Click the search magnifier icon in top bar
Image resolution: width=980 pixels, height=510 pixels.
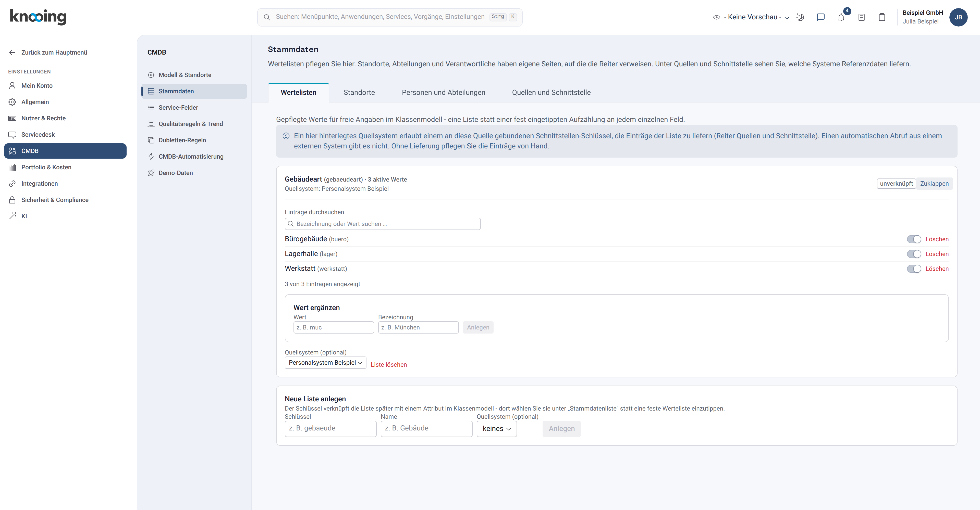tap(267, 17)
